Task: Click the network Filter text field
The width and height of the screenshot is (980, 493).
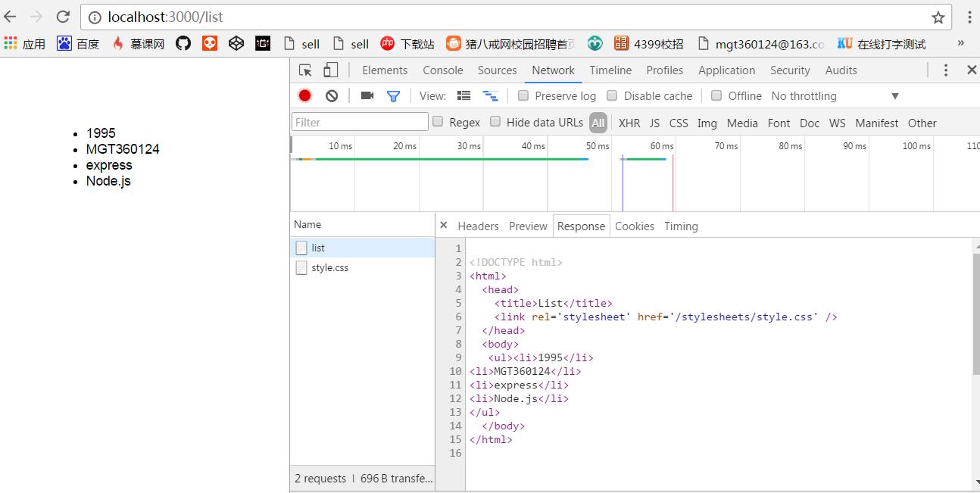Action: pyautogui.click(x=360, y=122)
